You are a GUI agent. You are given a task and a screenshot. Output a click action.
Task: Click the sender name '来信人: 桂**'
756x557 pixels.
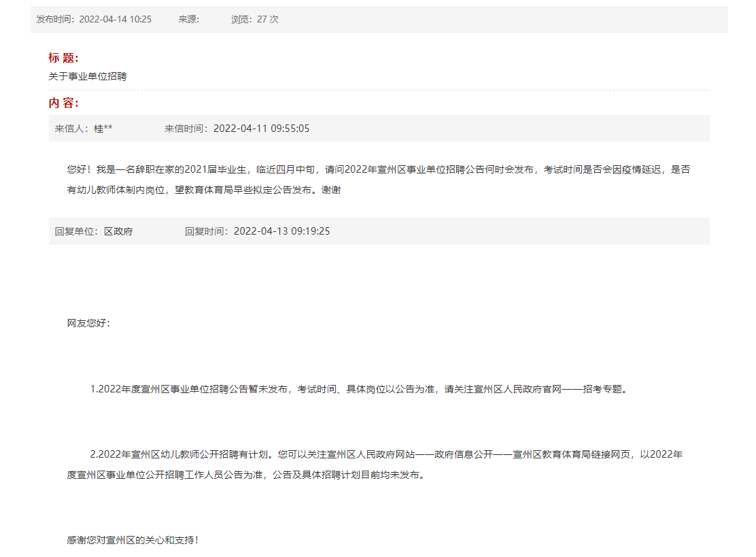click(x=84, y=129)
